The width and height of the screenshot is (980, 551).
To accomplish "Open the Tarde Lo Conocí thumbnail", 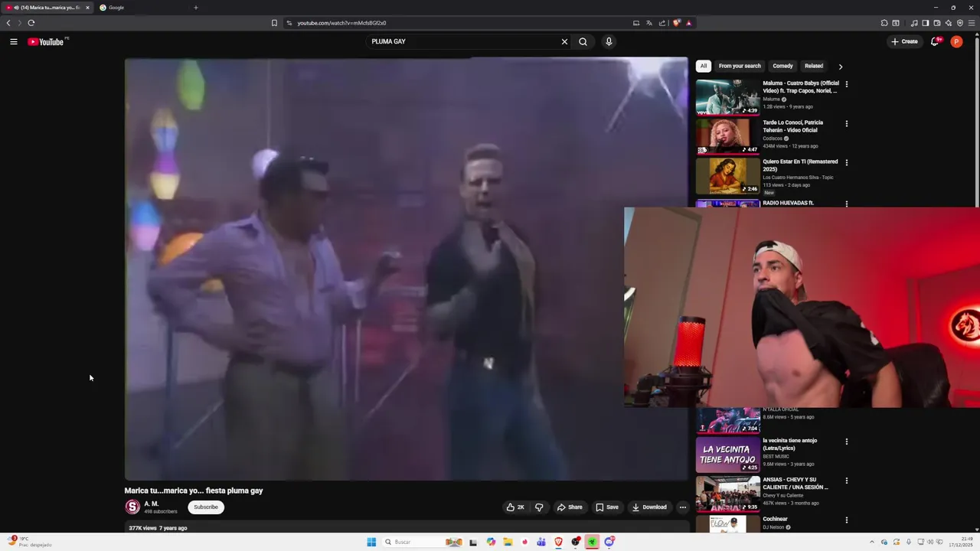I will 727,136.
